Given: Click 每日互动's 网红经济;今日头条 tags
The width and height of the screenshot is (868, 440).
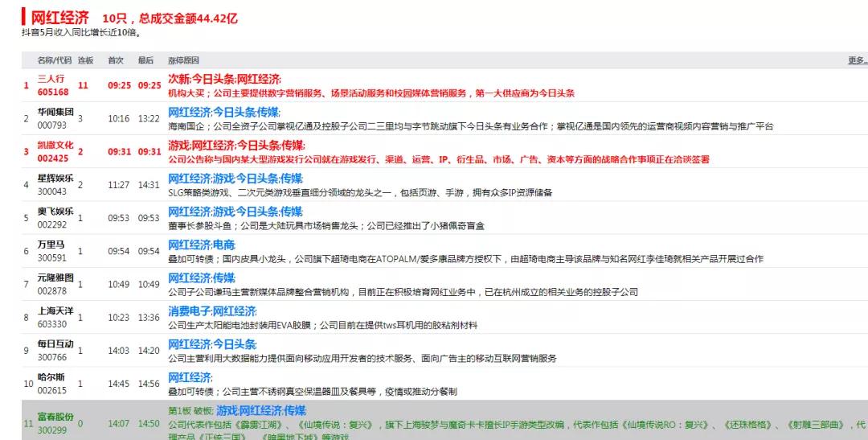Looking at the screenshot, I should click(x=212, y=344).
